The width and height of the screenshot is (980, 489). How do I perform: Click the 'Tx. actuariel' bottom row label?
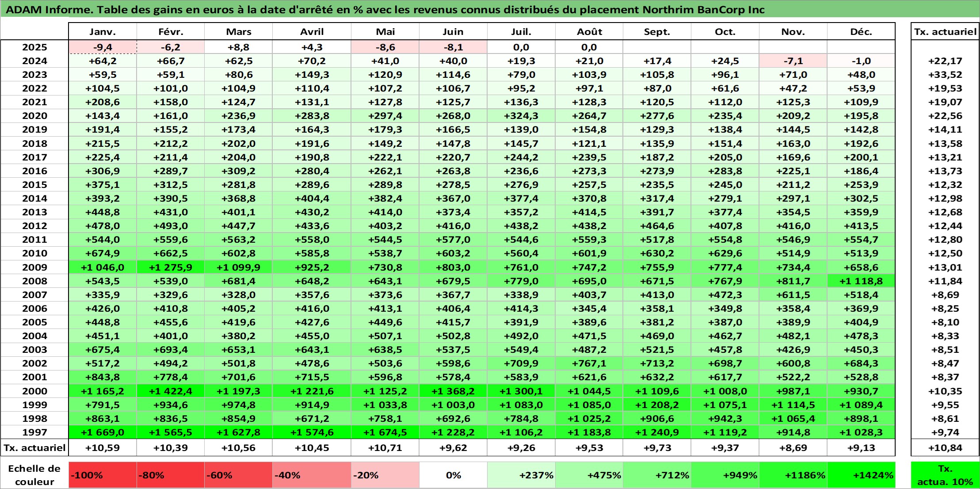point(34,447)
